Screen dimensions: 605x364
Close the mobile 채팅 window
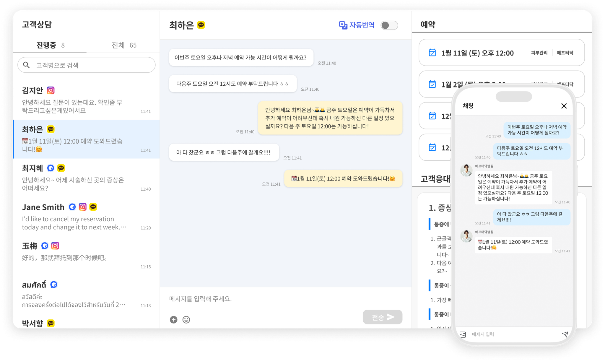point(564,106)
